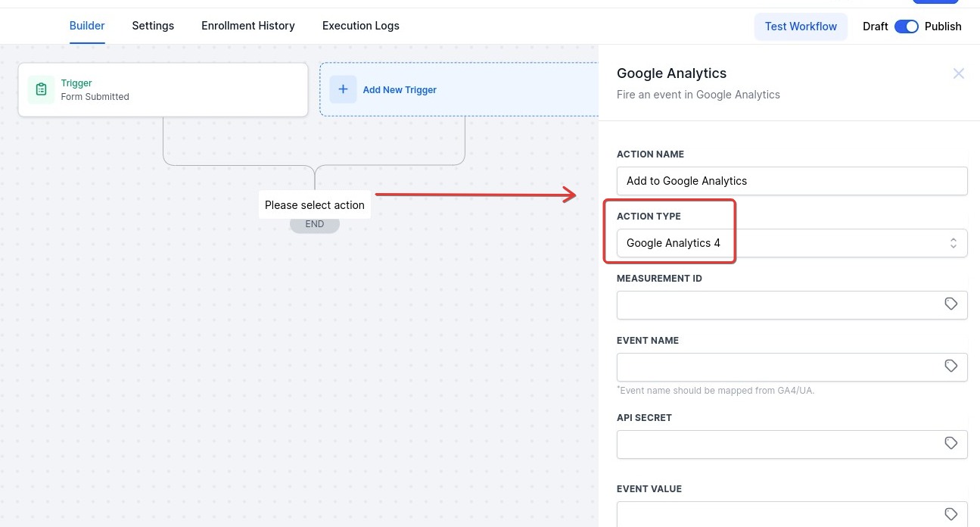The image size is (980, 527).
Task: Open the Settings tab
Action: pyautogui.click(x=153, y=26)
